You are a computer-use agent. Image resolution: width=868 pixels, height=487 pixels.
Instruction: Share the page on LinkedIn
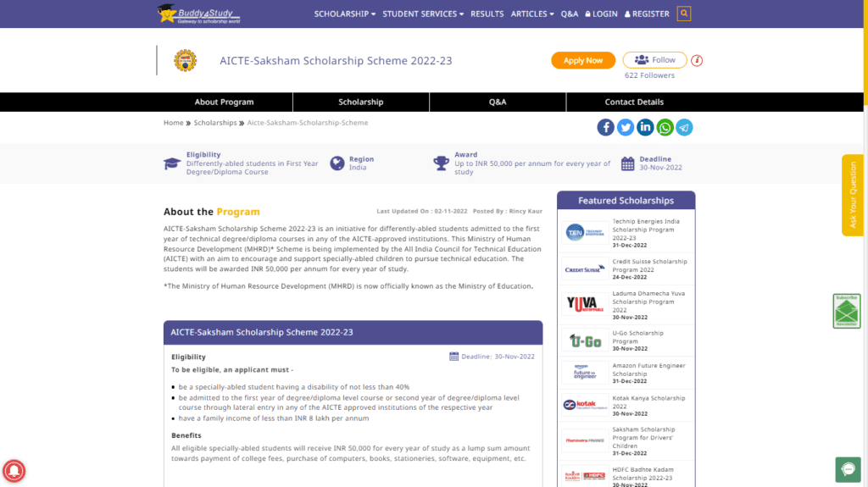(x=645, y=127)
